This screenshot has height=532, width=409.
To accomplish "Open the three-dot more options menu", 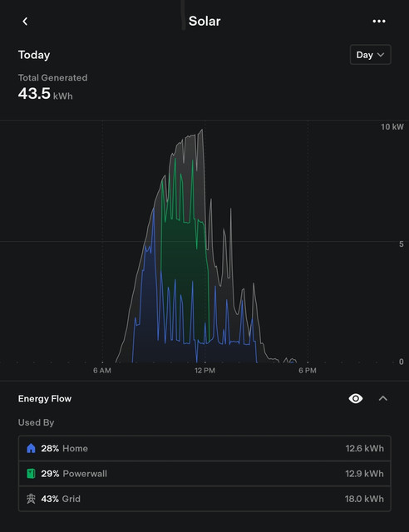I will pos(379,21).
